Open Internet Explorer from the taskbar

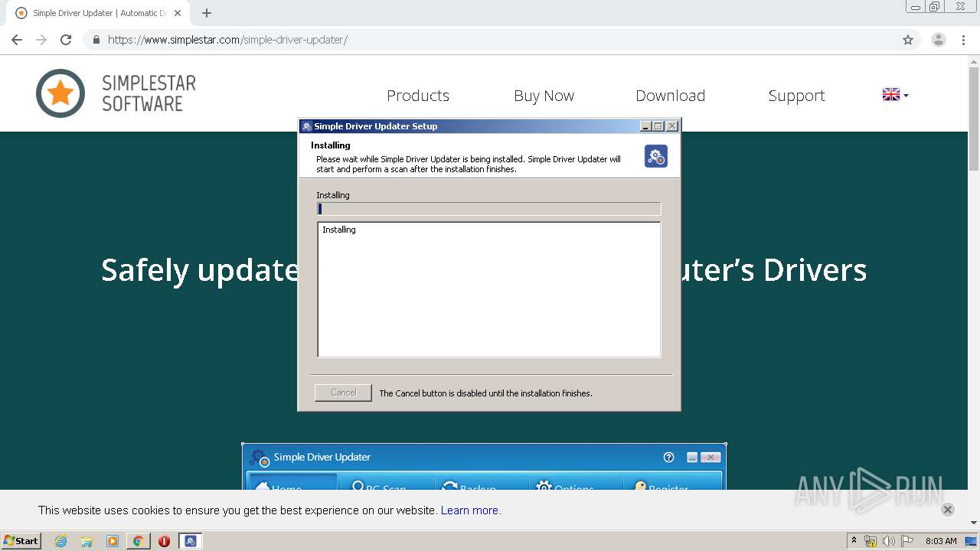61,541
